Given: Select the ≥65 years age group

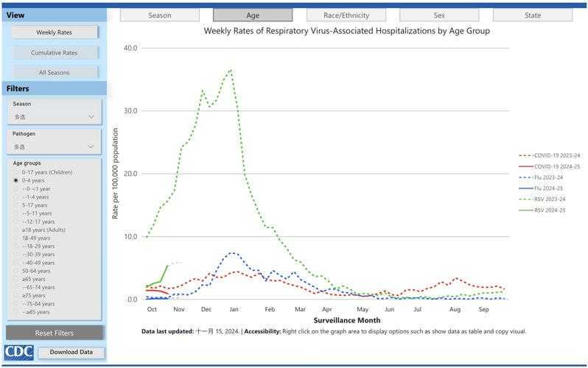Looking at the screenshot, I should (16, 280).
